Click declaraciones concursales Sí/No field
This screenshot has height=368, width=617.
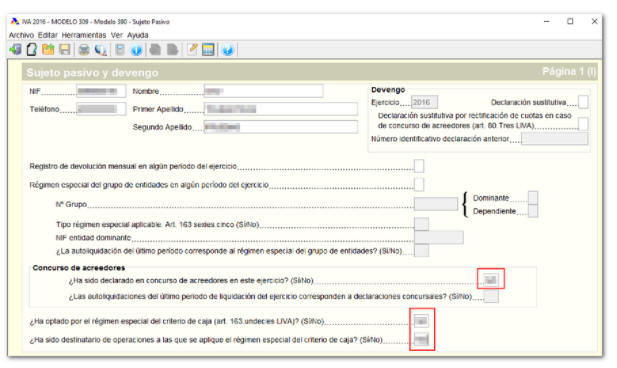(x=491, y=296)
